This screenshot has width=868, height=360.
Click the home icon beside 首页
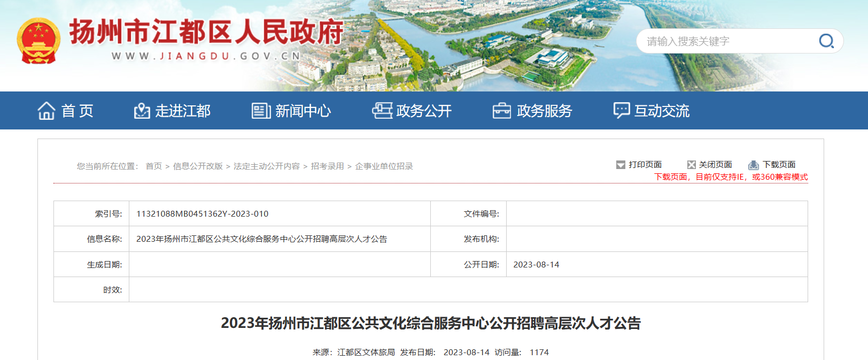pyautogui.click(x=46, y=111)
